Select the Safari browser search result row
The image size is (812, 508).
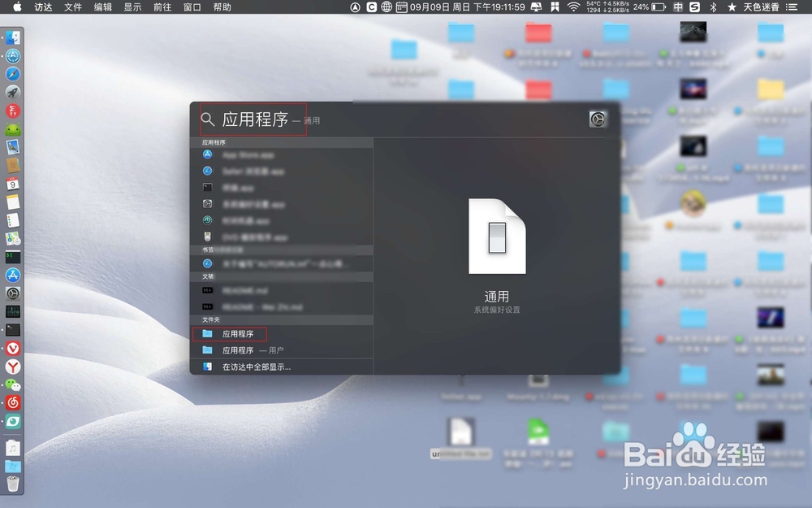[x=282, y=171]
